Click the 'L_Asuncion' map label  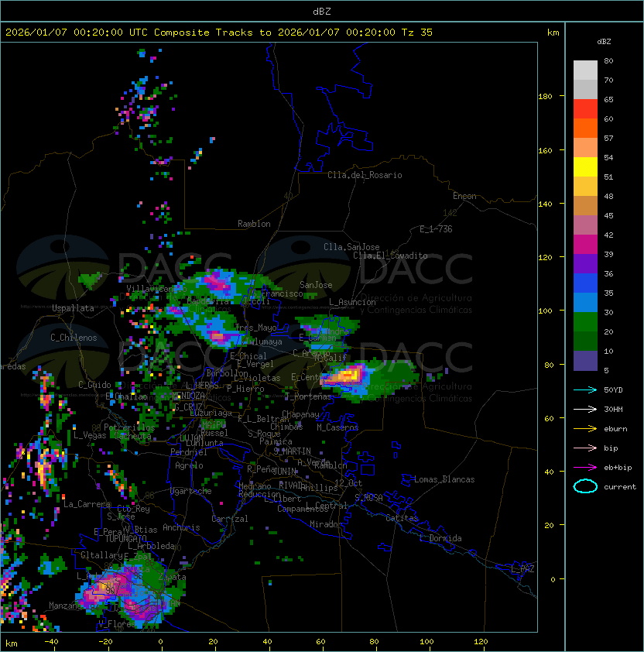(352, 302)
